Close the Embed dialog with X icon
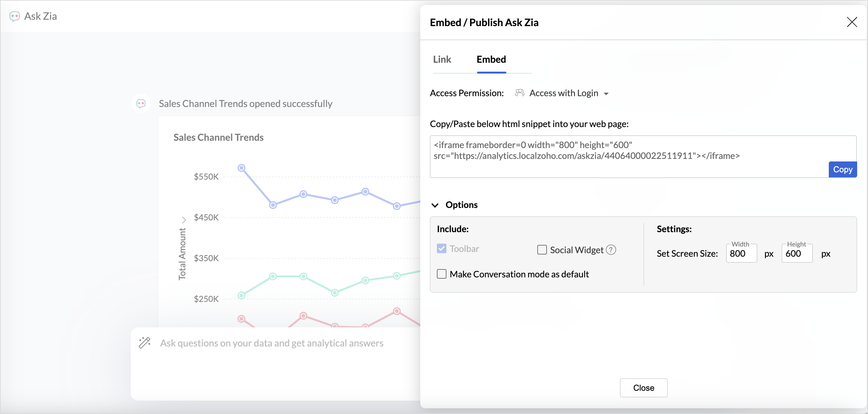 click(x=851, y=22)
